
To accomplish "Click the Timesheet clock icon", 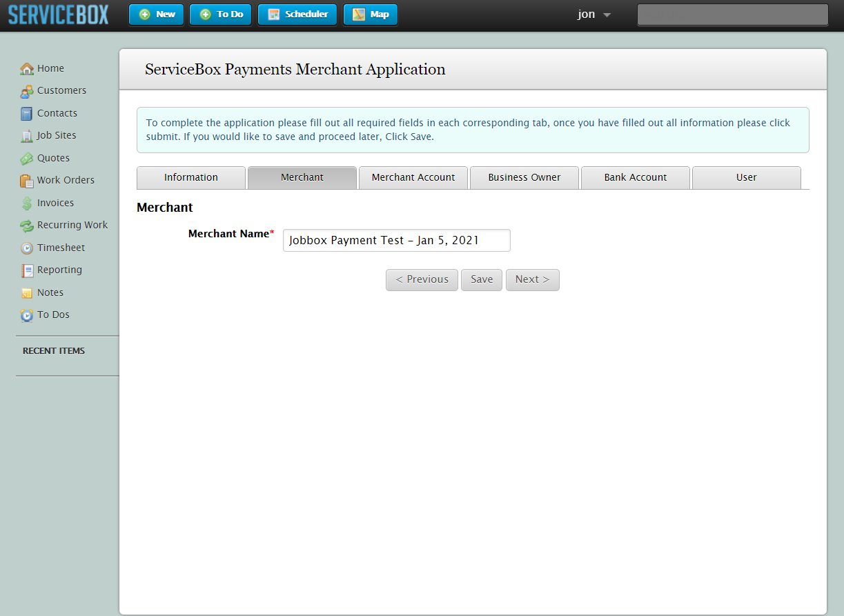I will point(27,248).
